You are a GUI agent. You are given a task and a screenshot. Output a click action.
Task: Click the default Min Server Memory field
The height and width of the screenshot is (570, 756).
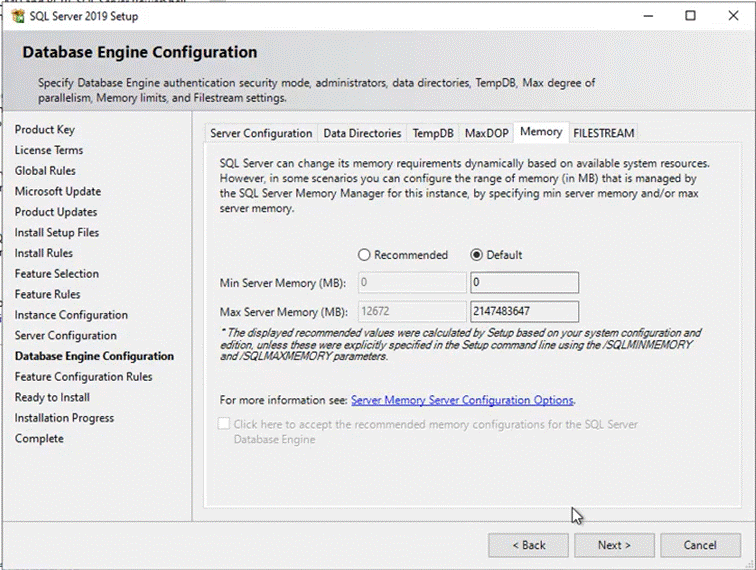[525, 282]
